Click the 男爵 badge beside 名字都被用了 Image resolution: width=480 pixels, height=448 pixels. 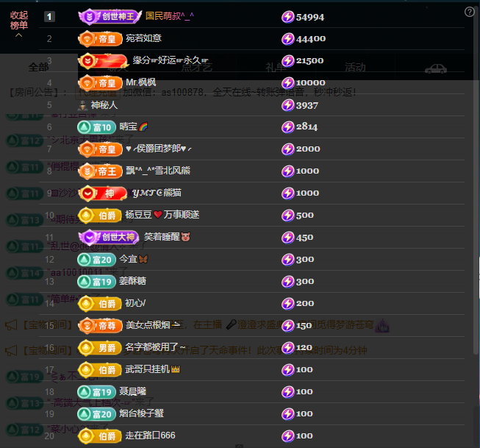pyautogui.click(x=100, y=348)
